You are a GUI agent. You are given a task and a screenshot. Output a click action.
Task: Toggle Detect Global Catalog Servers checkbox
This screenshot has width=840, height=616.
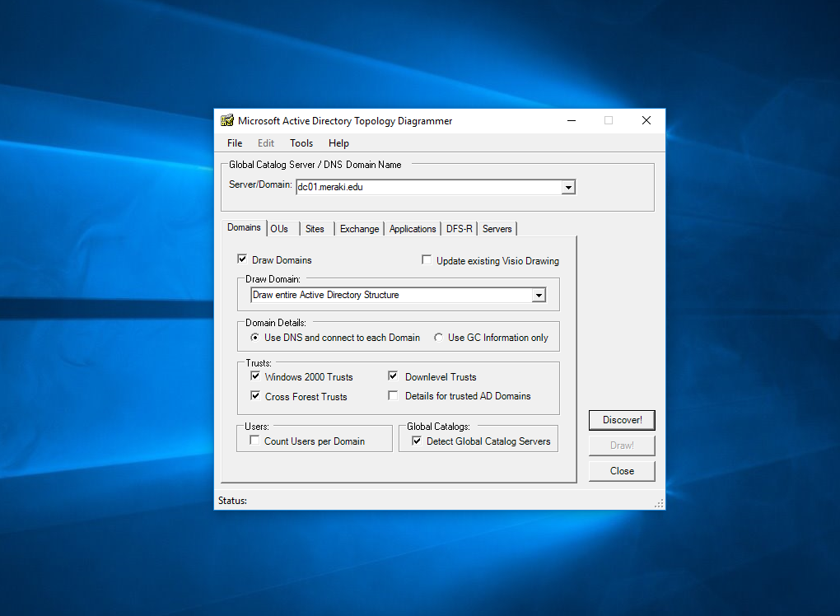click(417, 441)
